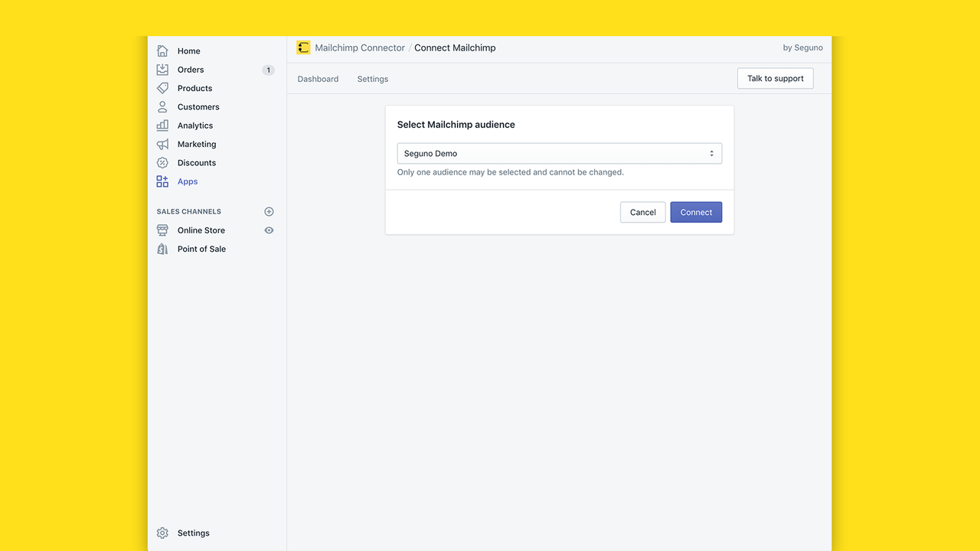
Task: Click Mailchimp Connector breadcrumb link
Action: pyautogui.click(x=360, y=47)
